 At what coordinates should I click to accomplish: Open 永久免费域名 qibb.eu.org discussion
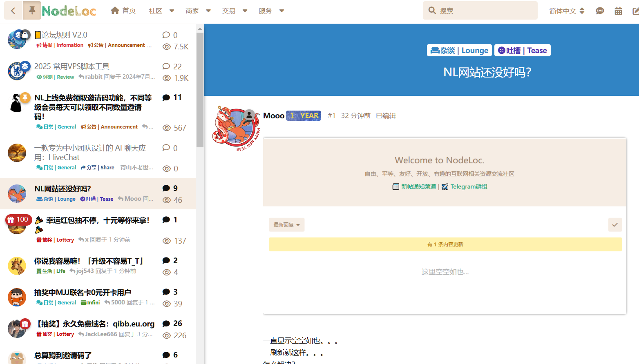click(95, 324)
